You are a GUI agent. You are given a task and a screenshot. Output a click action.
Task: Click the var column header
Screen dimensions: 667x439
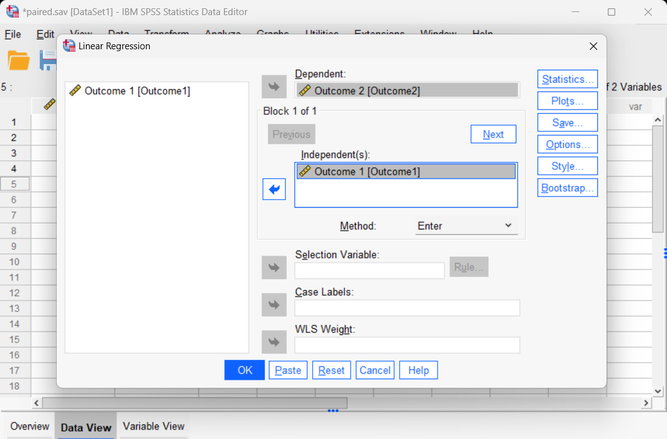tap(635, 107)
